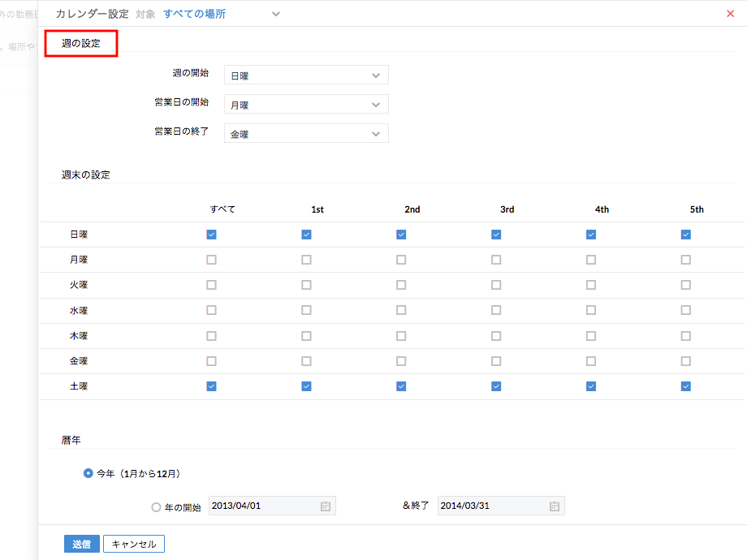Uncheck 土曜 in the 5th column

pyautogui.click(x=686, y=386)
